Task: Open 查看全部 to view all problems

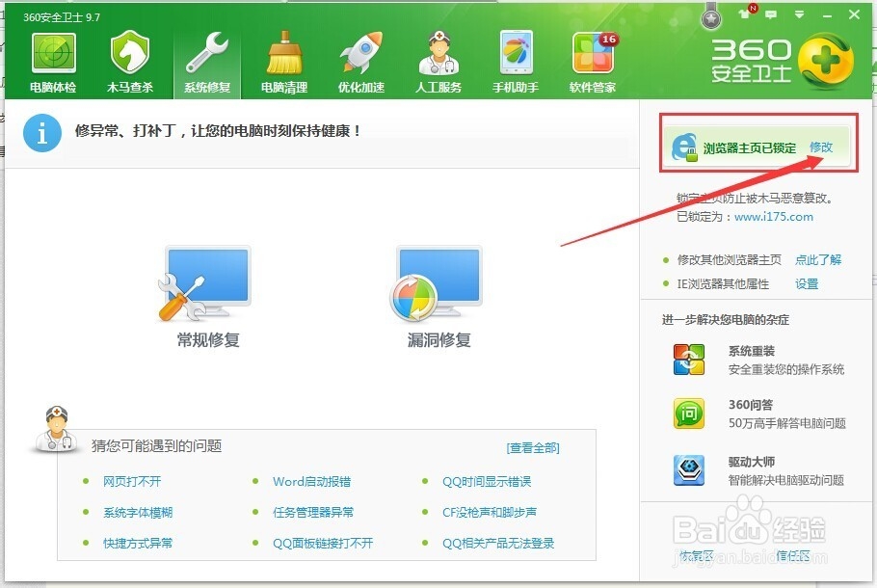Action: click(x=534, y=447)
